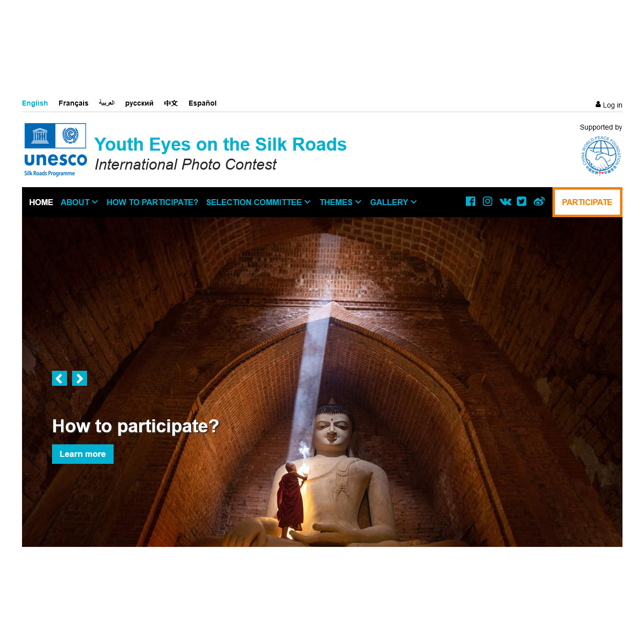644x644 pixels.
Task: Open the Log in link
Action: click(608, 105)
